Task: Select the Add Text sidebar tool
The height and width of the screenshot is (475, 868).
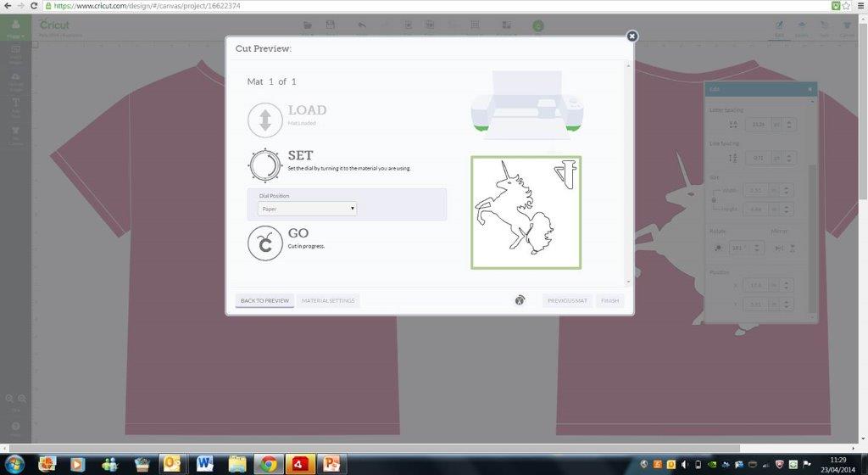Action: [x=15, y=108]
